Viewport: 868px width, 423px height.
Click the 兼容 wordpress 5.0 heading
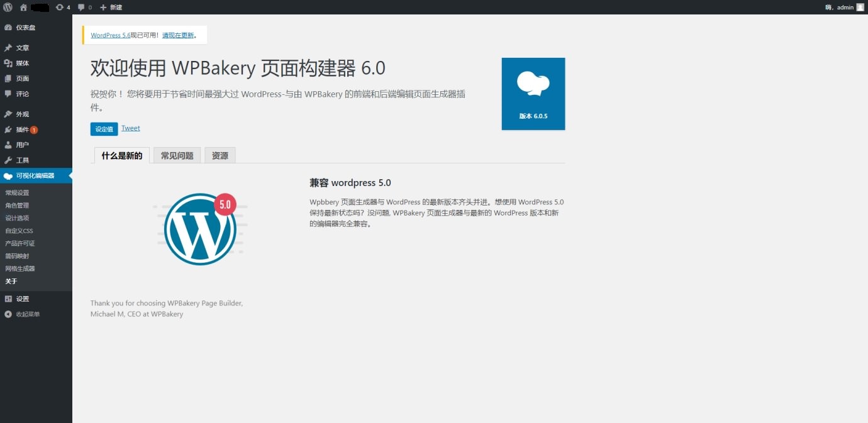(x=350, y=183)
